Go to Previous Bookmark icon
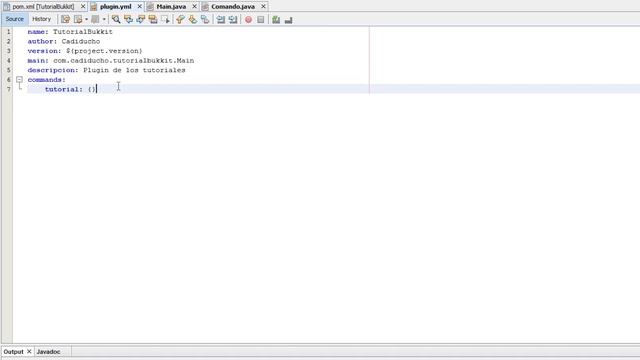This screenshot has width=640, height=360. click(180, 19)
